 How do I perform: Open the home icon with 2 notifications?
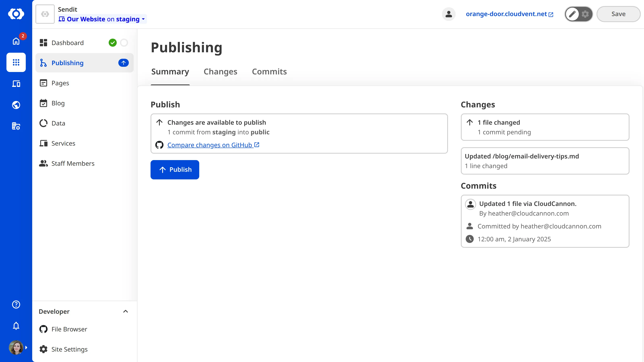click(16, 41)
